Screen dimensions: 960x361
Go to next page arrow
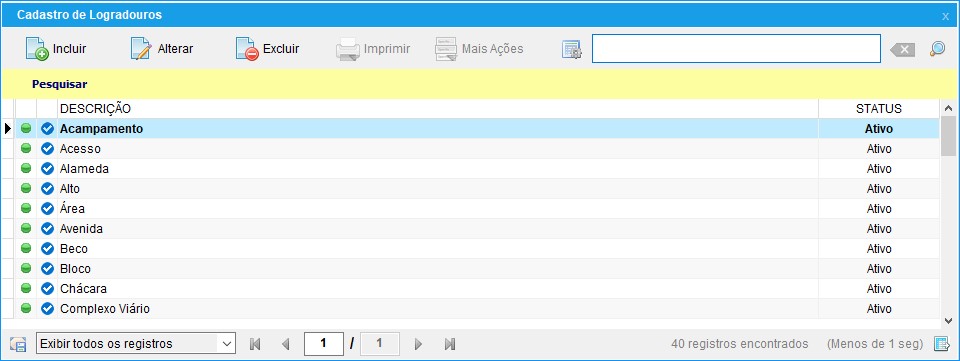(x=418, y=344)
